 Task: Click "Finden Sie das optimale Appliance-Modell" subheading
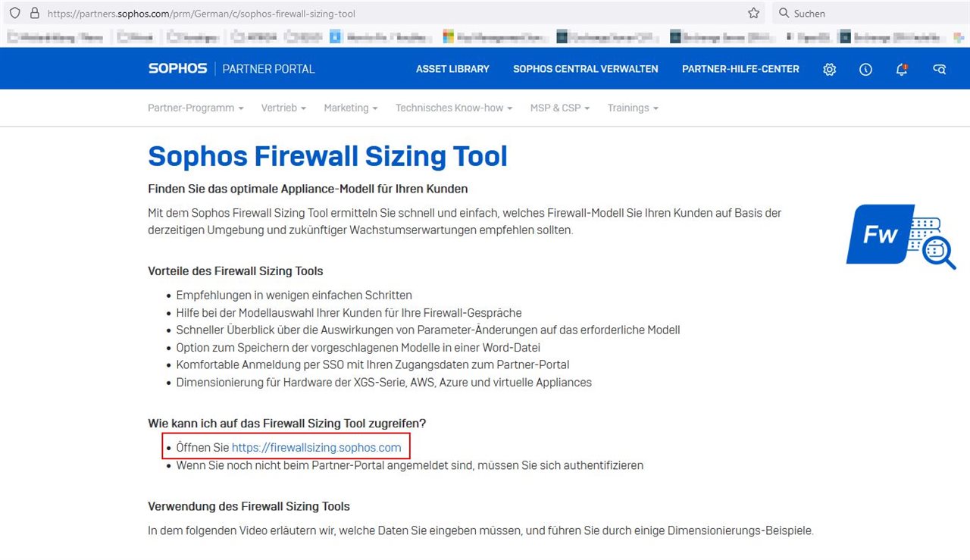pos(308,189)
